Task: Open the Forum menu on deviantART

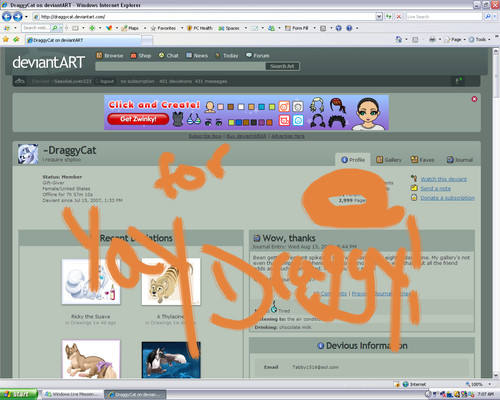Action: [x=257, y=55]
